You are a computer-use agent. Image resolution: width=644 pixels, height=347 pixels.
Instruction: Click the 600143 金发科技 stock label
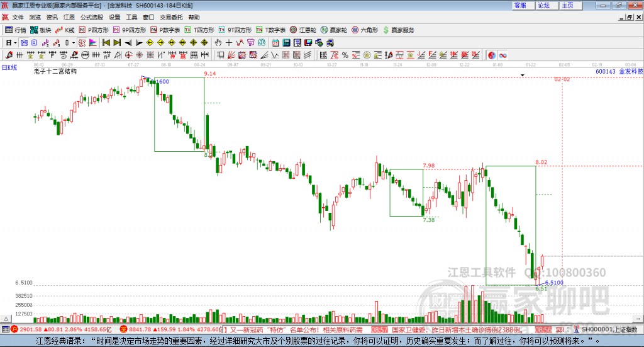[619, 72]
